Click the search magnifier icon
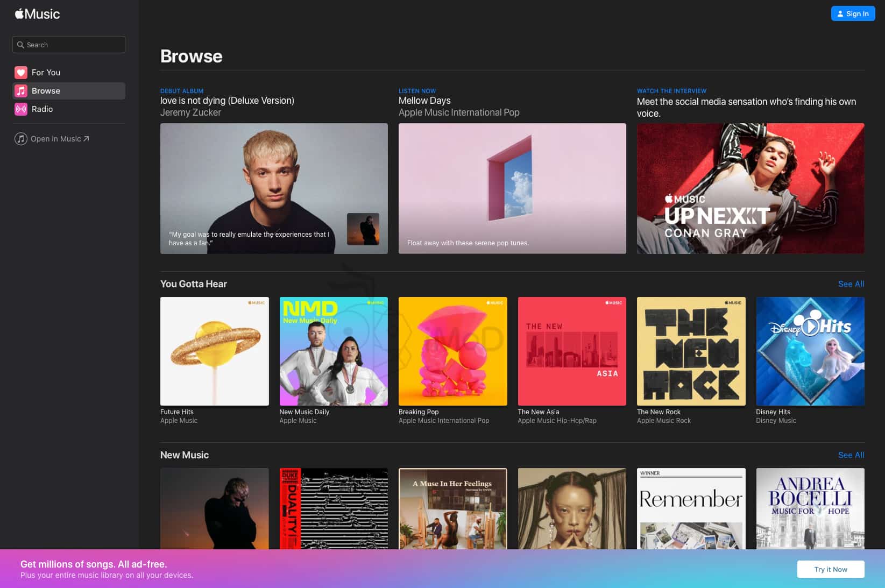Viewport: 885px width, 588px height. pyautogui.click(x=20, y=45)
